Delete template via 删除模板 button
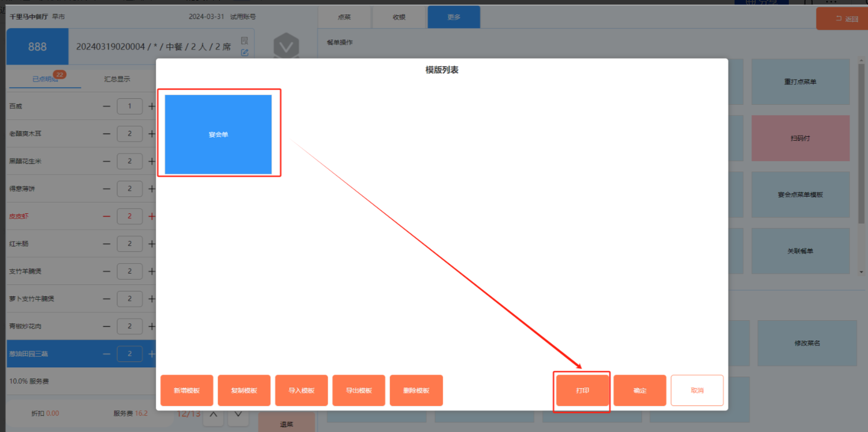 [x=416, y=390]
